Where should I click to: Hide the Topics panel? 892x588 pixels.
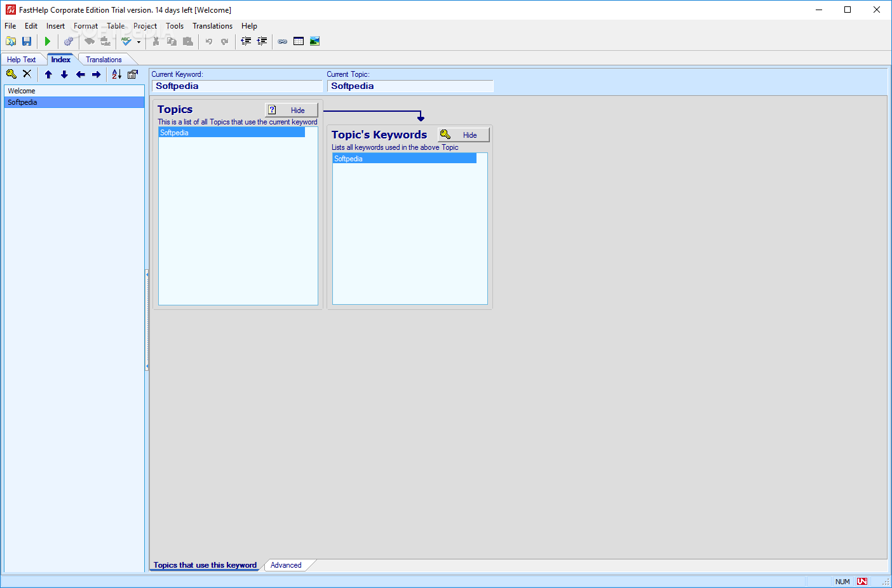[x=292, y=110]
